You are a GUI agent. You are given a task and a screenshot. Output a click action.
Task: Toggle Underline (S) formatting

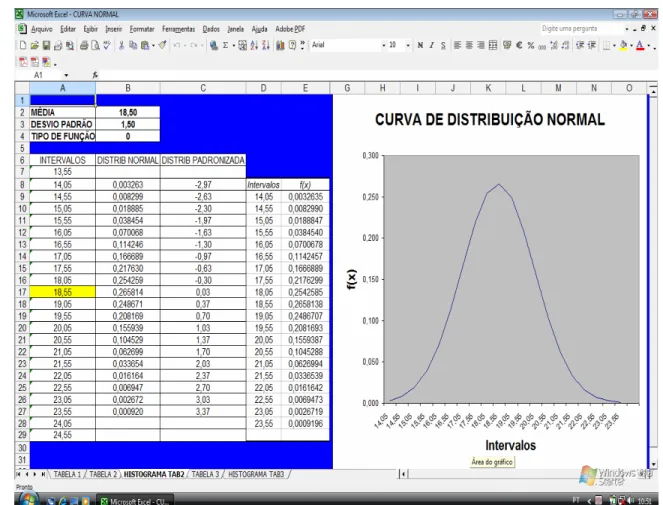pyautogui.click(x=443, y=45)
